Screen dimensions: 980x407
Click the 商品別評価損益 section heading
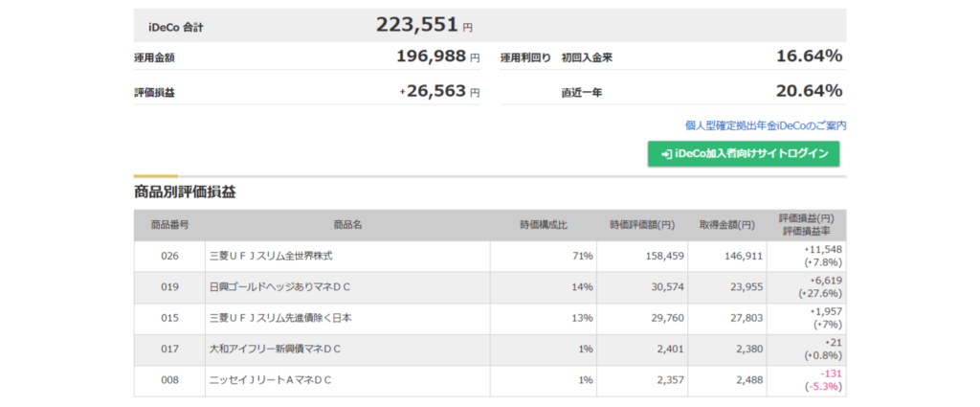point(185,192)
